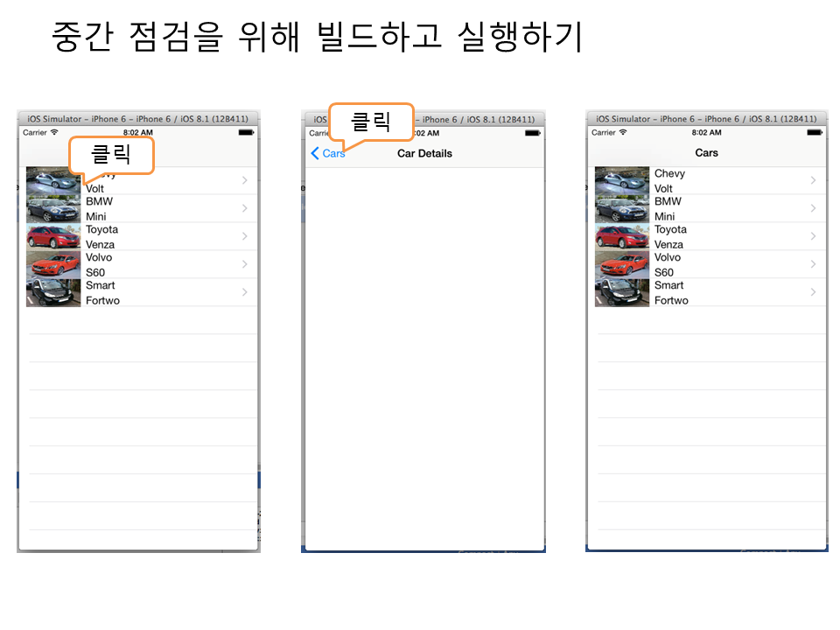840x630 pixels.
Task: Select Volvo S60 text label in left simulator
Action: point(99,264)
